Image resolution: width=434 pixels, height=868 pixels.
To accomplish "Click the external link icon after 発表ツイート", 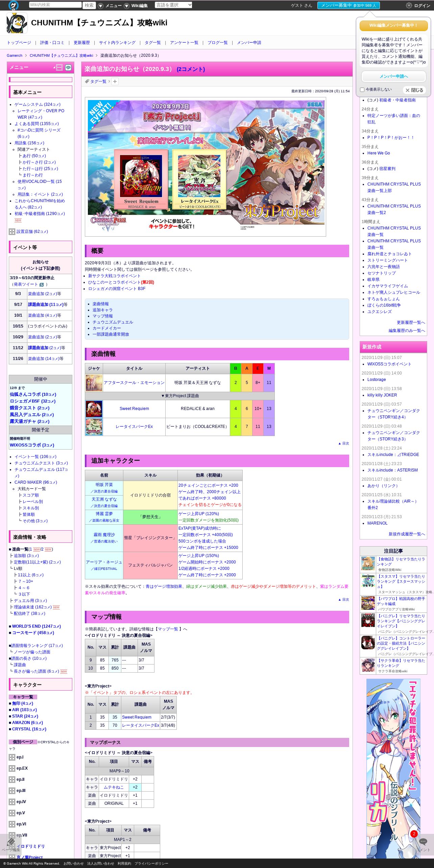I will click(x=42, y=285).
